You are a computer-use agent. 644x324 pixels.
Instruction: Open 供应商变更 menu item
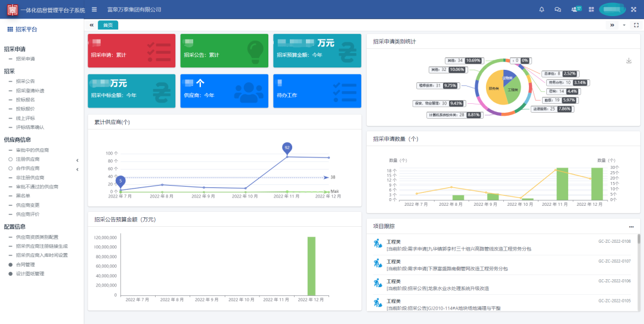pos(28,205)
